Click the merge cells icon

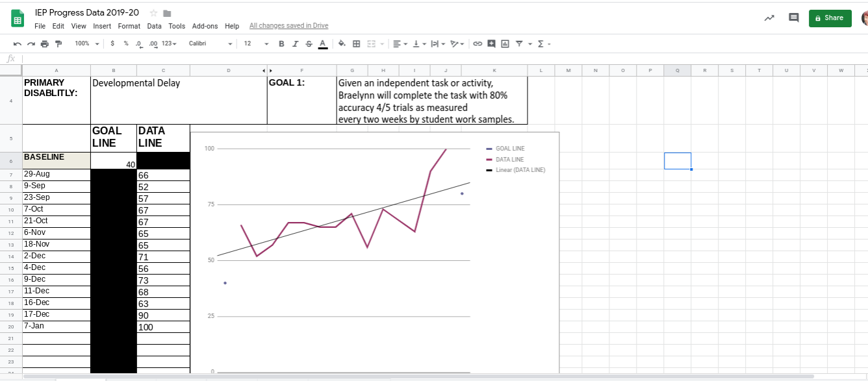371,43
